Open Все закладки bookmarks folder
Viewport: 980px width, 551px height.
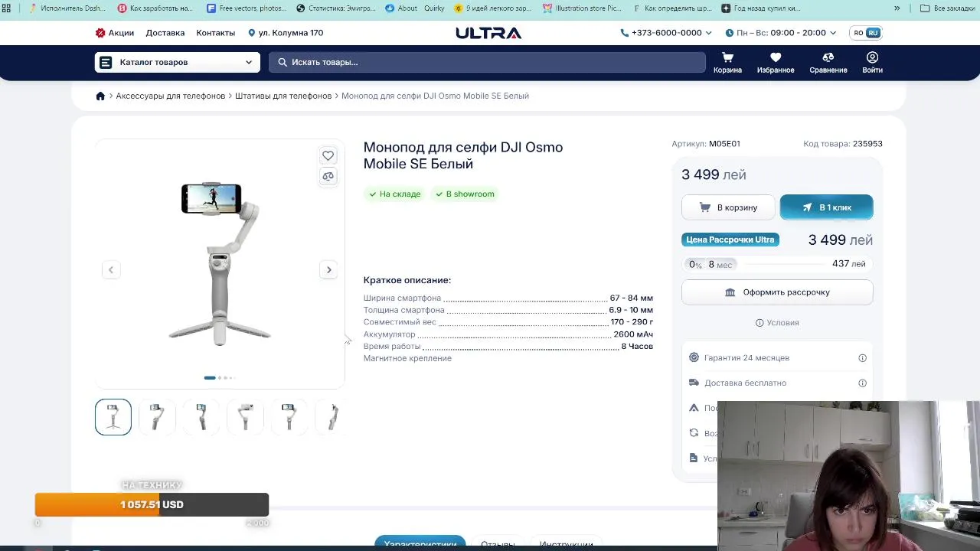point(947,8)
